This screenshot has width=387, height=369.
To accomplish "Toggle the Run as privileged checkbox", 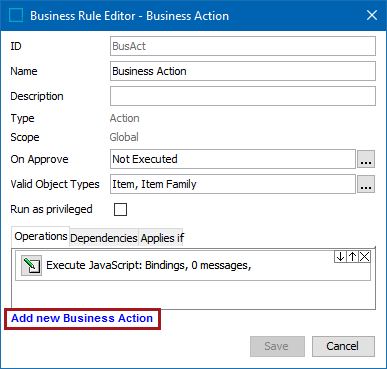I will tap(120, 210).
